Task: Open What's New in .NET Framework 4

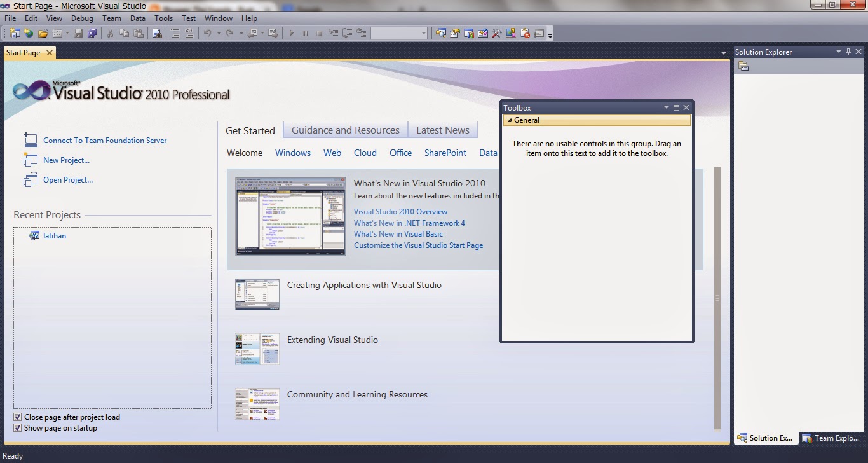Action: point(409,223)
